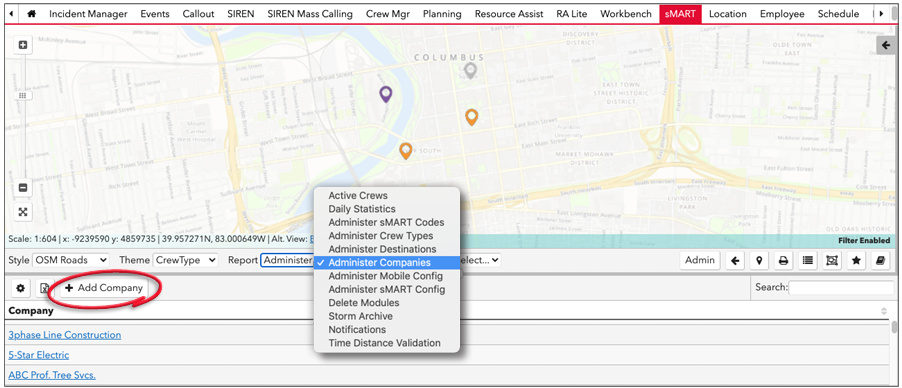Open the Style dropdown

71,260
